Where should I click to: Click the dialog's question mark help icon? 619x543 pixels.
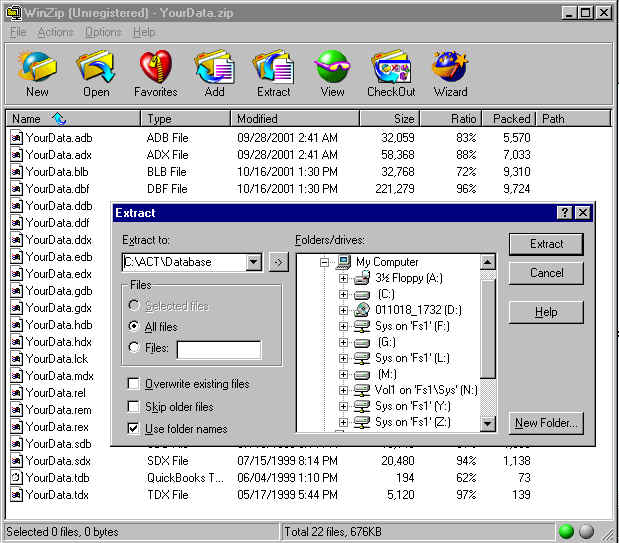565,213
